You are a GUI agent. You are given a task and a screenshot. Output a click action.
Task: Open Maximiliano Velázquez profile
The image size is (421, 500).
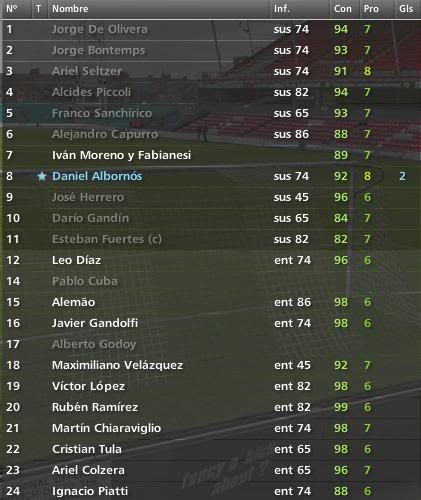117,365
